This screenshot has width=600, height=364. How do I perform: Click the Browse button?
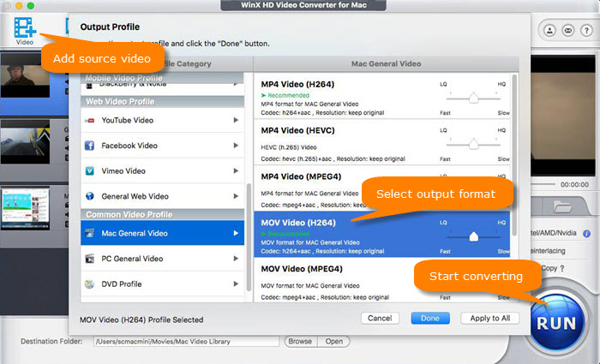(x=300, y=342)
